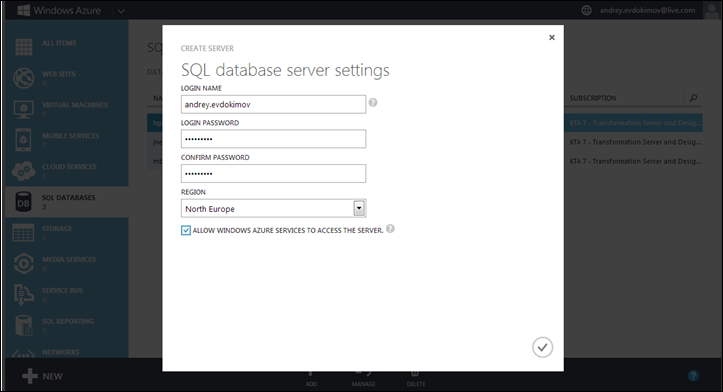Click the globe language icon

click(x=586, y=10)
